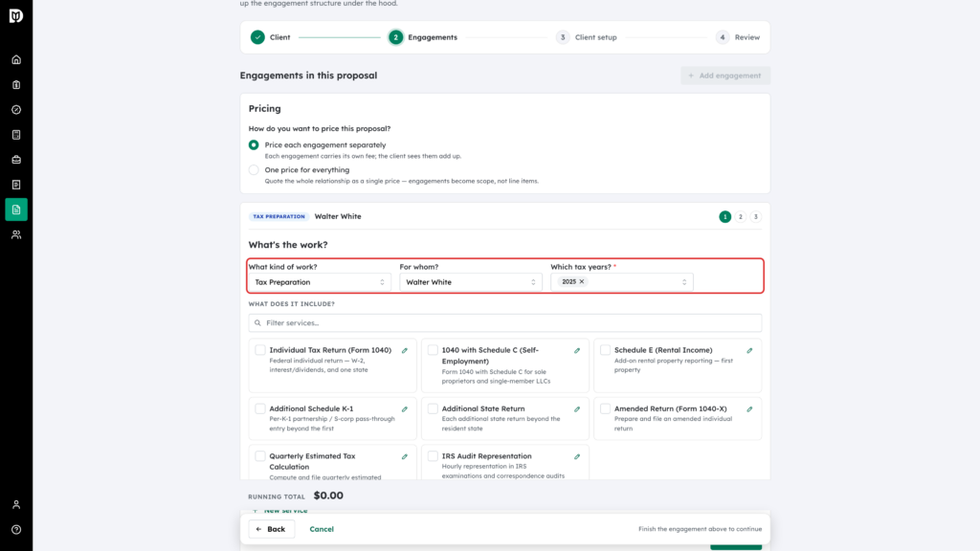The height and width of the screenshot is (551, 980).
Task: Edit the IRS Audit Representation service
Action: [x=577, y=456]
